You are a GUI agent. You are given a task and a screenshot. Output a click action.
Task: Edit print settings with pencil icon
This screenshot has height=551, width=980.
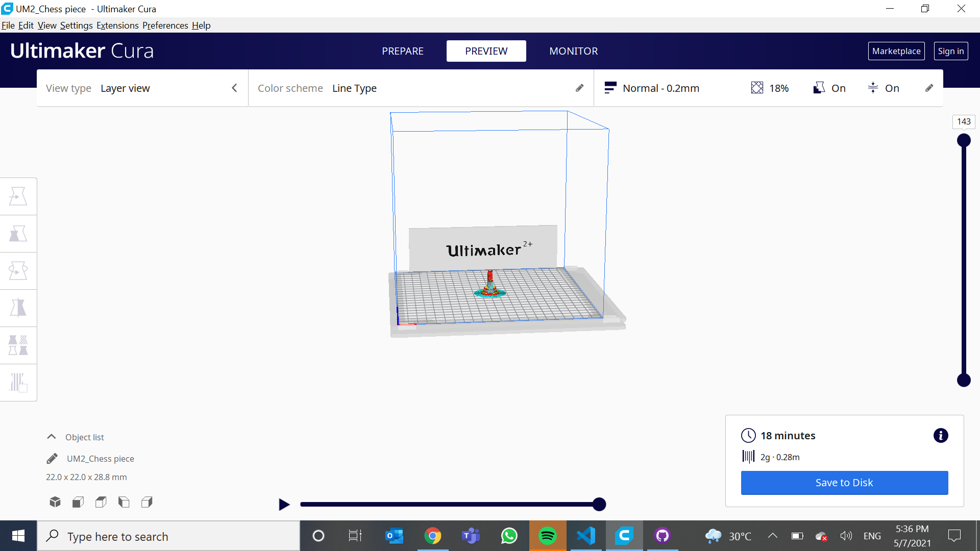929,88
